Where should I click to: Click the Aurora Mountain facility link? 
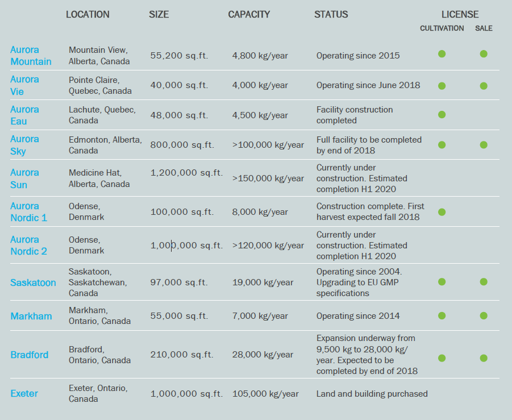(31, 56)
